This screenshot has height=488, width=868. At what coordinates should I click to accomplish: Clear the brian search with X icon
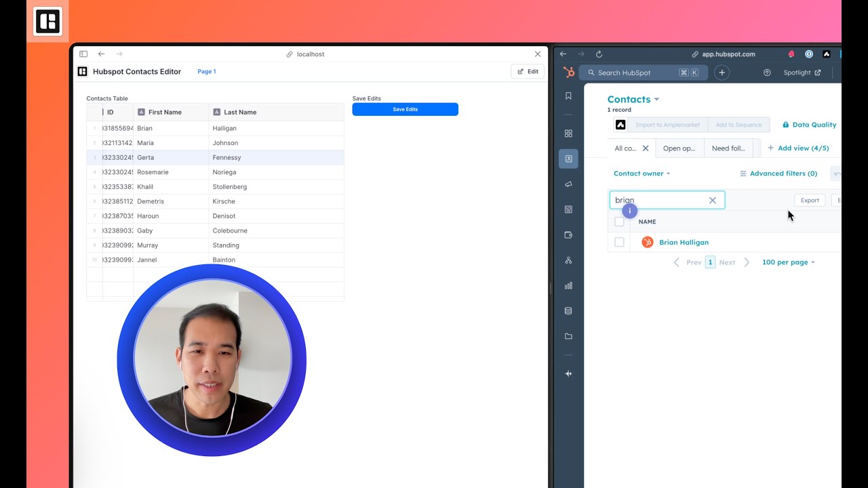point(713,201)
